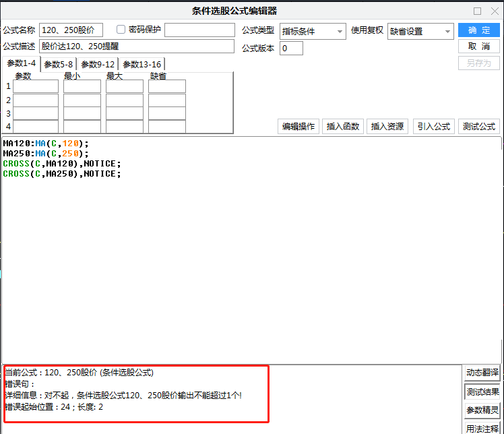Click the 公式版本 input box
Image resolution: width=504 pixels, height=434 pixels.
point(291,49)
